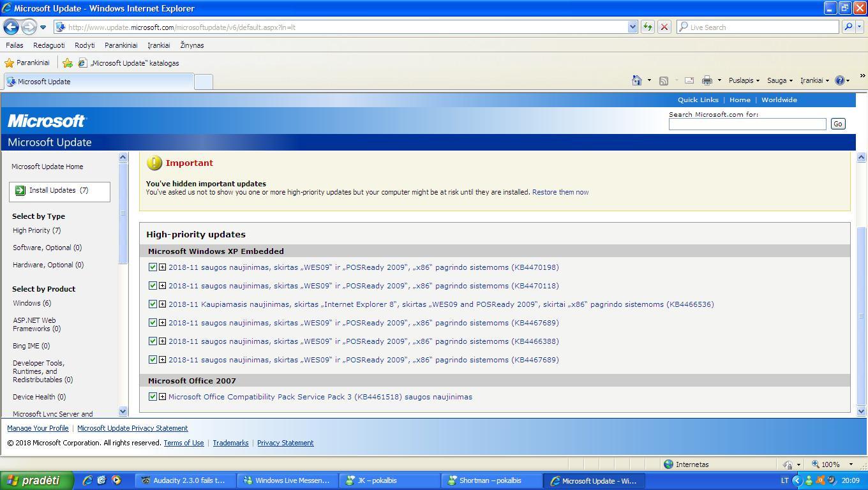Click the Home page icon in command bar
Screen dimensions: 868x490
636,80
